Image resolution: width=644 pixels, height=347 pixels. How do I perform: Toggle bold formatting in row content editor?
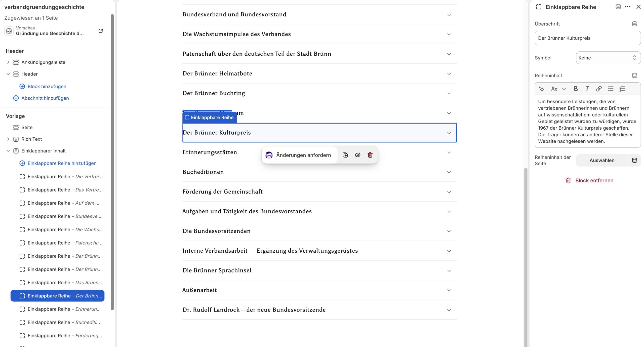coord(575,89)
